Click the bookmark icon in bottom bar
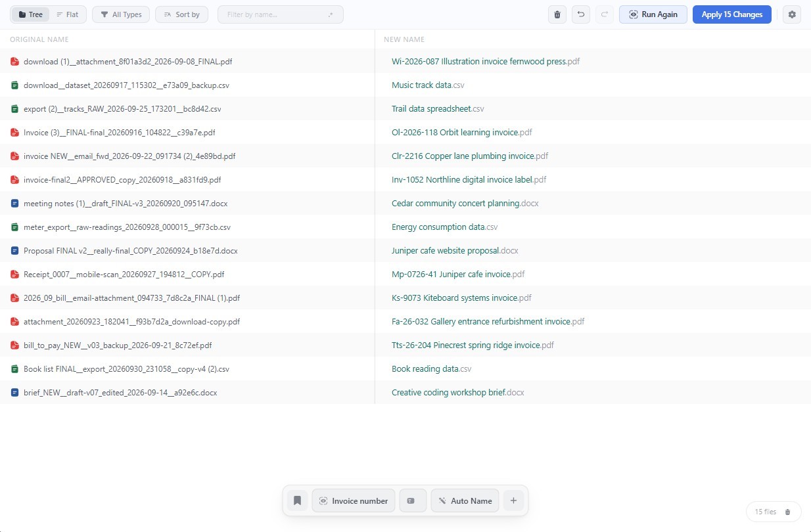 [x=297, y=500]
